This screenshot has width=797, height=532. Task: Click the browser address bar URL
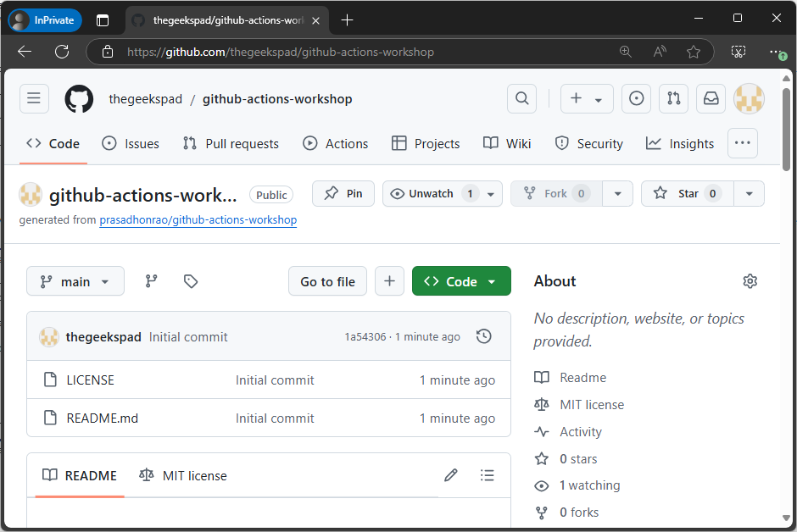click(280, 52)
